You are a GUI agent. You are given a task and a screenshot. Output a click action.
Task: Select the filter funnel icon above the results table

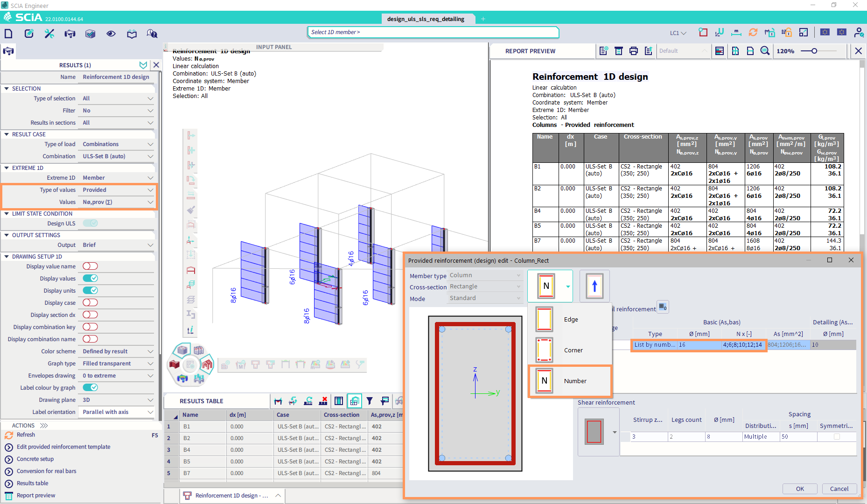(369, 400)
